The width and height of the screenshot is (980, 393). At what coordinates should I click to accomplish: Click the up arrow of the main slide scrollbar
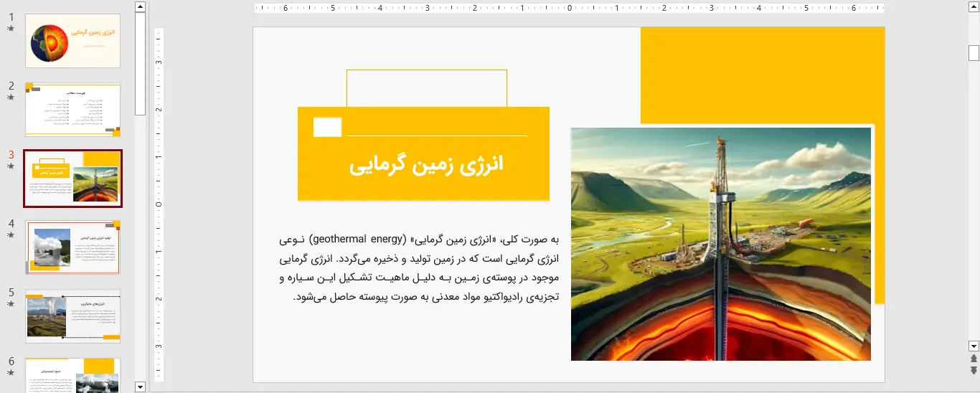(974, 6)
